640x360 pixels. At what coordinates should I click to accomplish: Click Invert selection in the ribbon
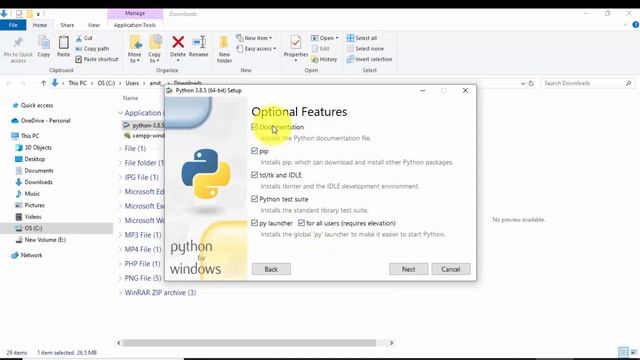tap(369, 59)
